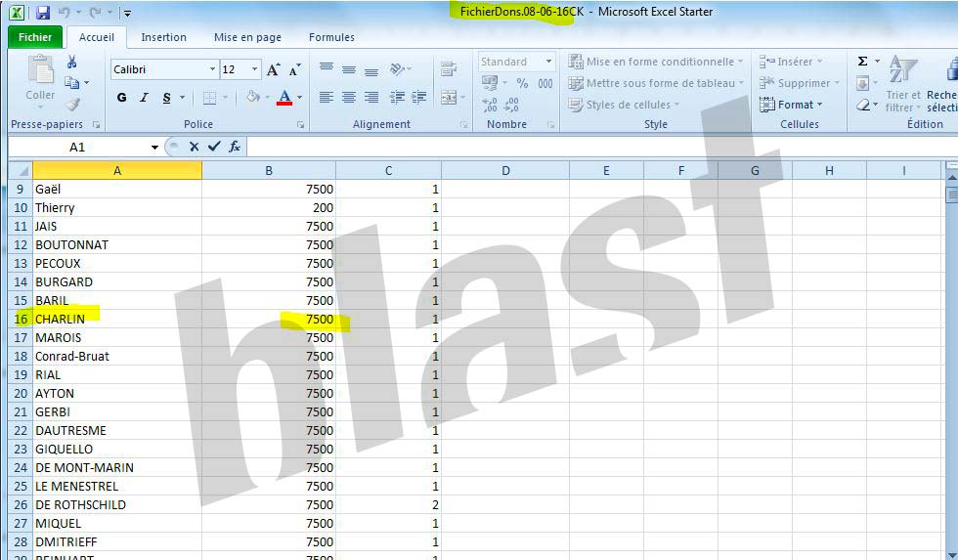
Task: Click the Supprimer cells button
Action: tap(800, 83)
